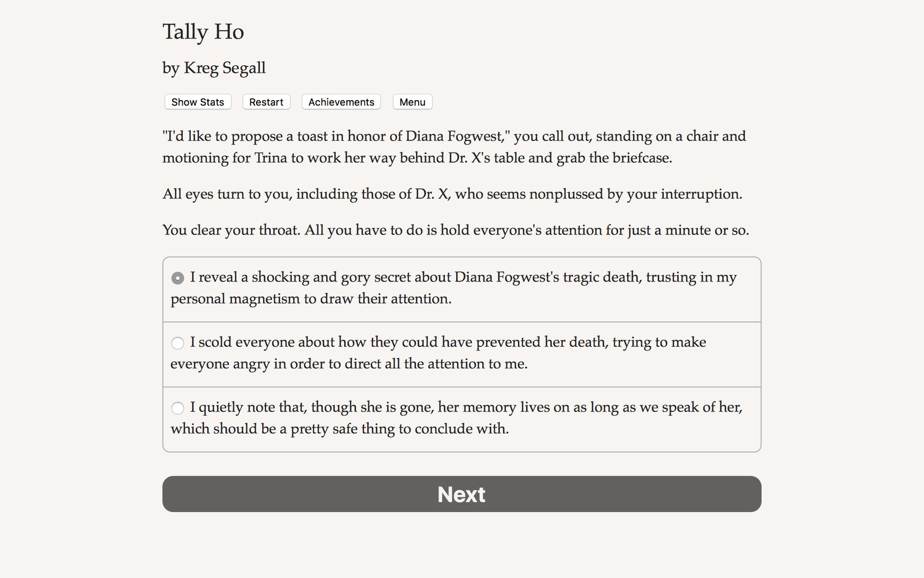Screen dimensions: 924x578
Task: Click inside the shocking secret option box
Action: [461, 289]
